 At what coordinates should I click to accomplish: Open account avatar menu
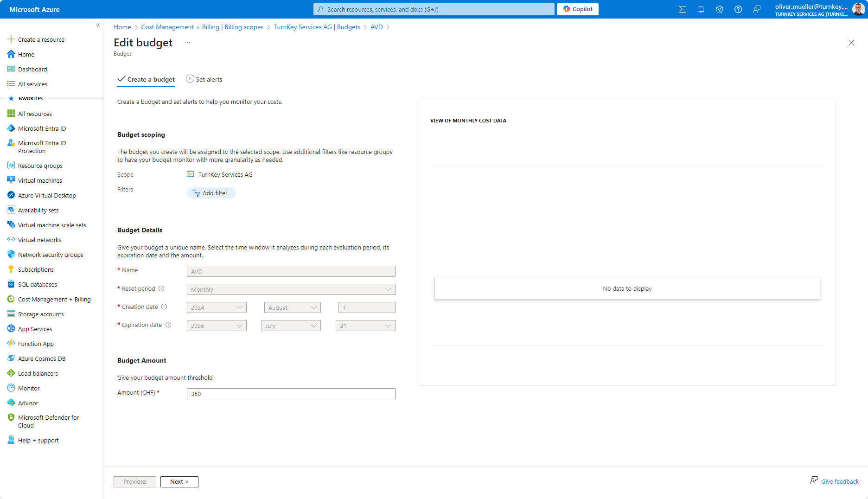tap(858, 9)
